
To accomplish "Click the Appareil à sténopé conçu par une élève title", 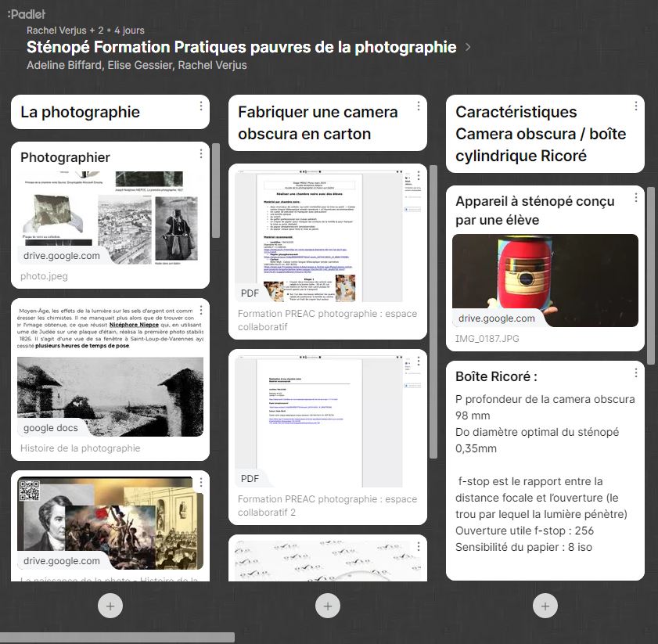I will 535,210.
